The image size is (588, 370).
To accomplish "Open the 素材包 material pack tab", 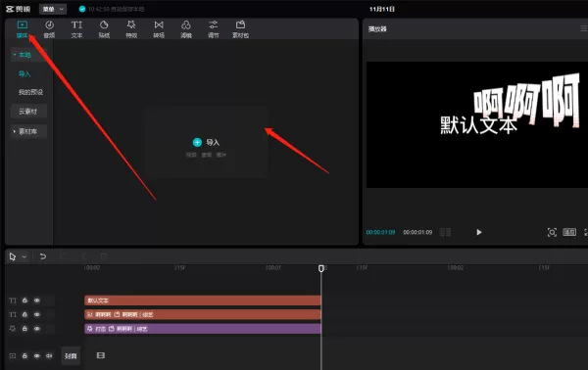I will (x=240, y=29).
